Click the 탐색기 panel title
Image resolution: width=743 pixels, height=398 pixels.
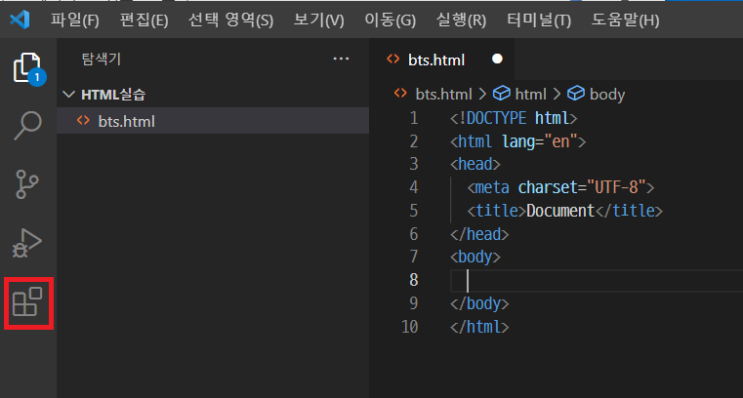click(101, 59)
